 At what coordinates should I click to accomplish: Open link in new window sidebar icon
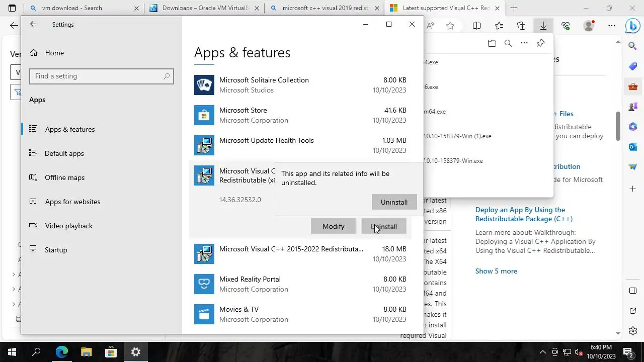[633, 311]
